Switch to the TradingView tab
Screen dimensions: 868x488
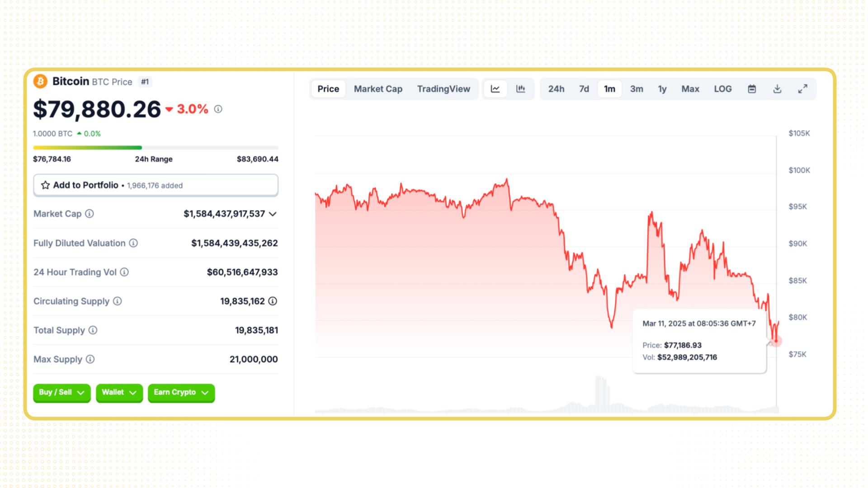pos(443,89)
